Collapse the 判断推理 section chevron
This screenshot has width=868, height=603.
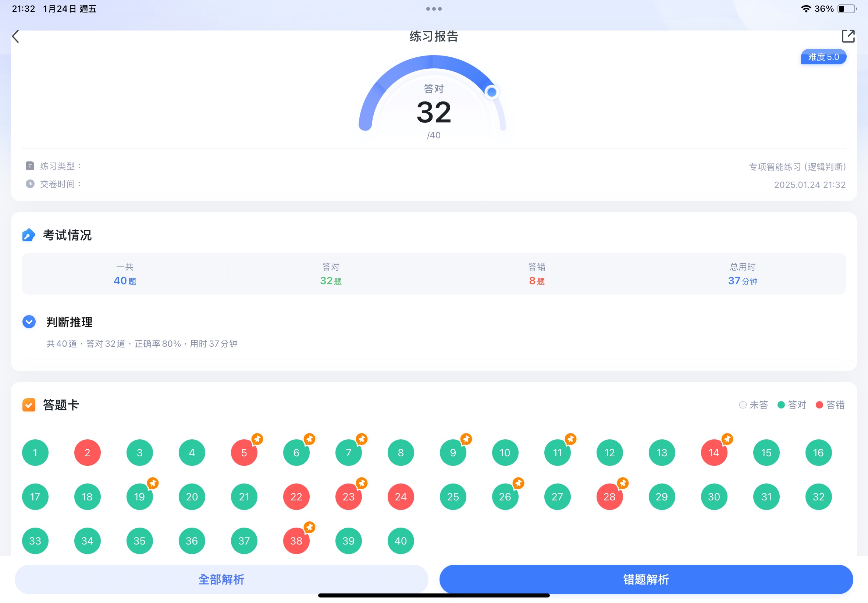(x=29, y=322)
